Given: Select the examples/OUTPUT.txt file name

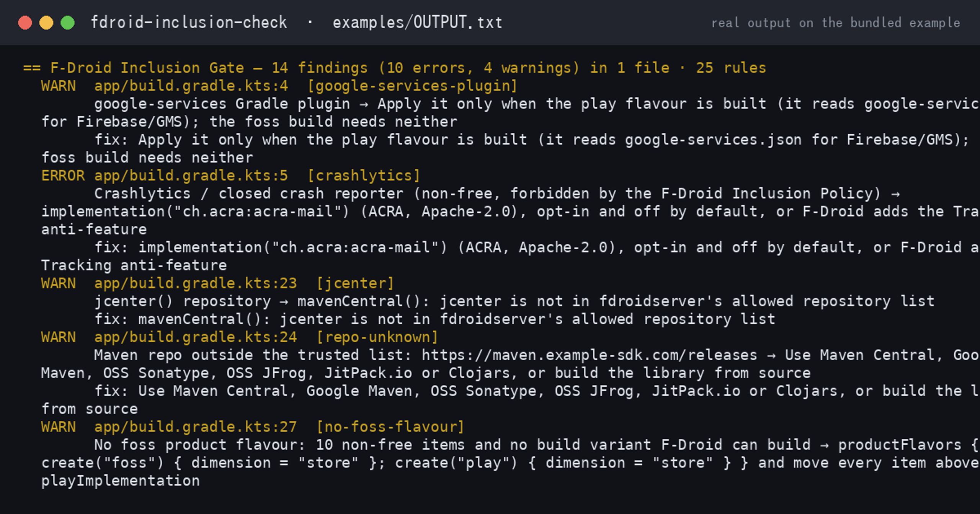Looking at the screenshot, I should [x=417, y=23].
